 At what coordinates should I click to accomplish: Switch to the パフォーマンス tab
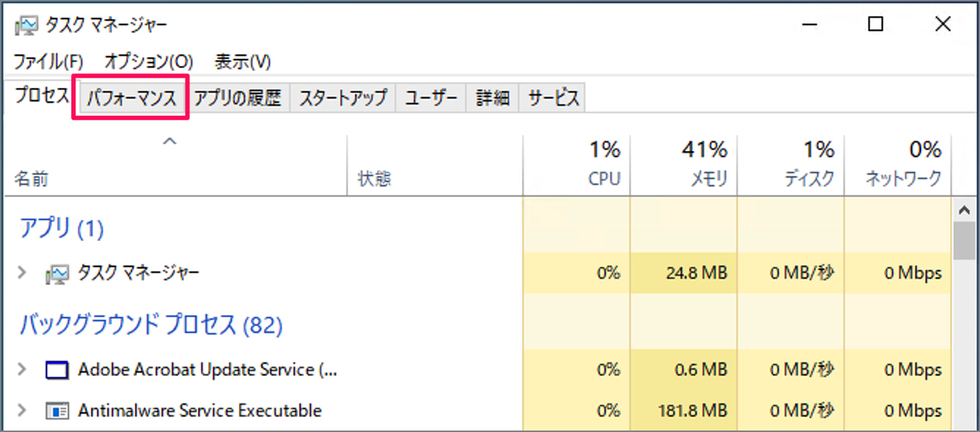[x=130, y=96]
